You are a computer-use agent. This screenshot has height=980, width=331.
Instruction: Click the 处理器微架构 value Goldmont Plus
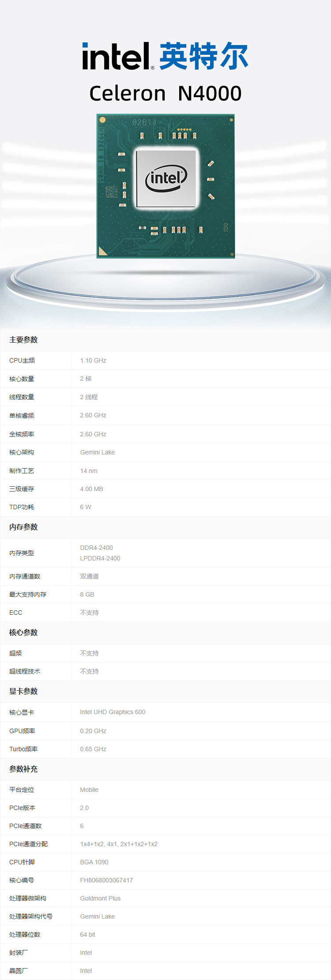tap(100, 898)
